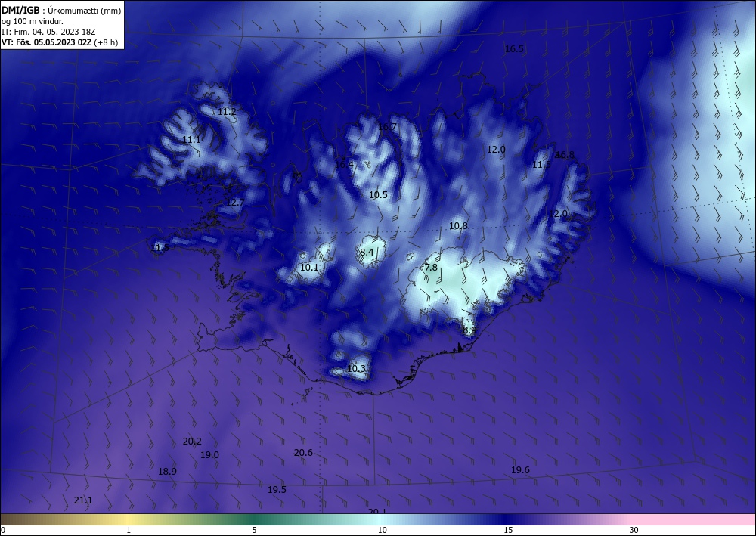756x536 pixels.
Task: Click the 16.4 value label on the map
Action: pos(344,164)
